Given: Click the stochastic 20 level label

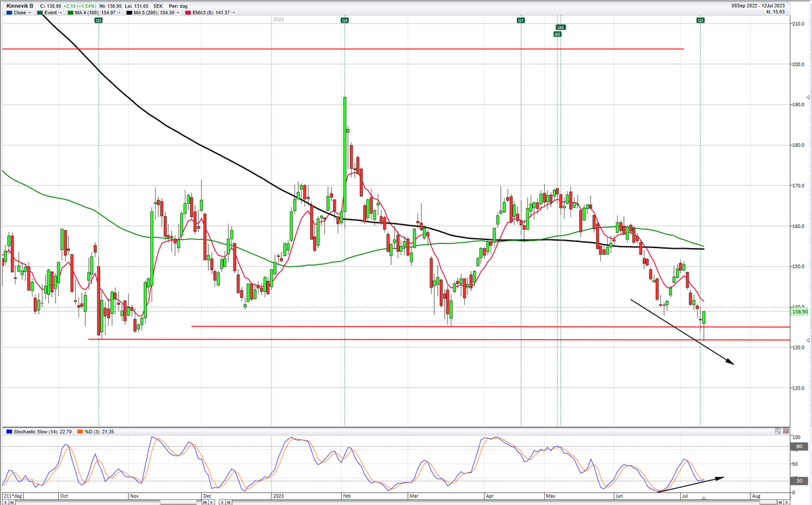Looking at the screenshot, I should 799,481.
